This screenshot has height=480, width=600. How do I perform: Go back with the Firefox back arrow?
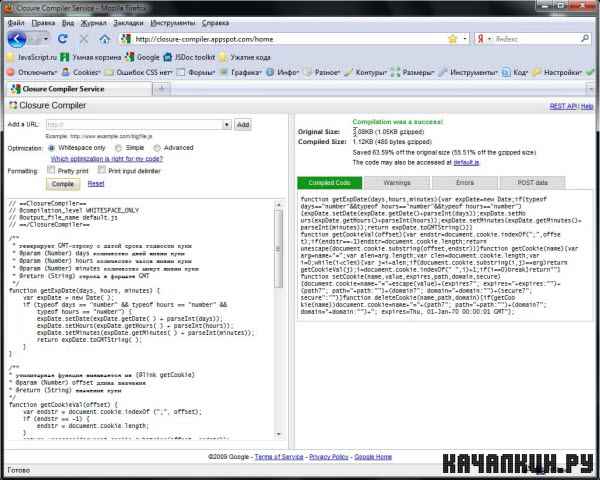coord(17,39)
